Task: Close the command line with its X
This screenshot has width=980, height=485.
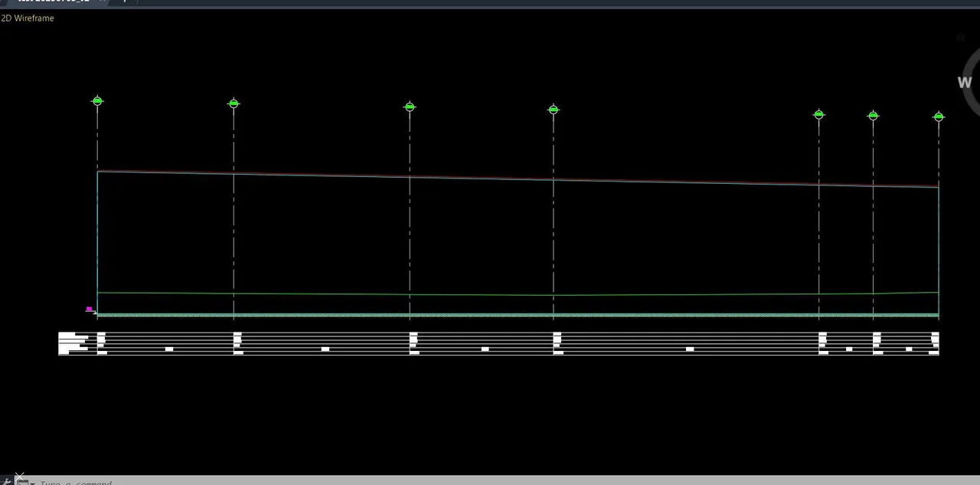Action: point(20,477)
